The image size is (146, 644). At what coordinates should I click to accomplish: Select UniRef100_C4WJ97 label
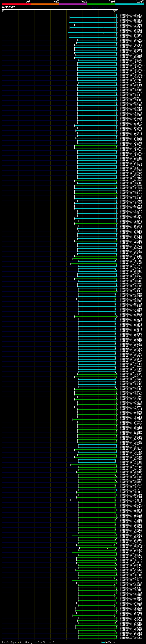(131, 120)
